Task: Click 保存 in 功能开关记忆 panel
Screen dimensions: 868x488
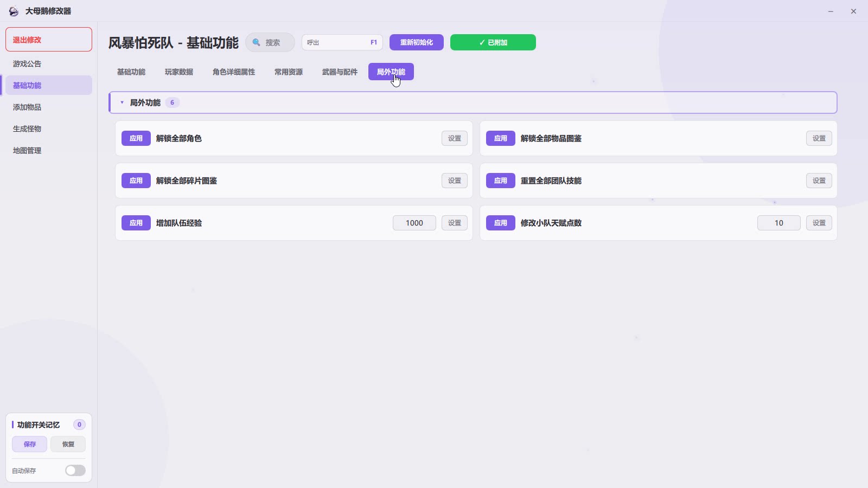Action: pos(30,444)
